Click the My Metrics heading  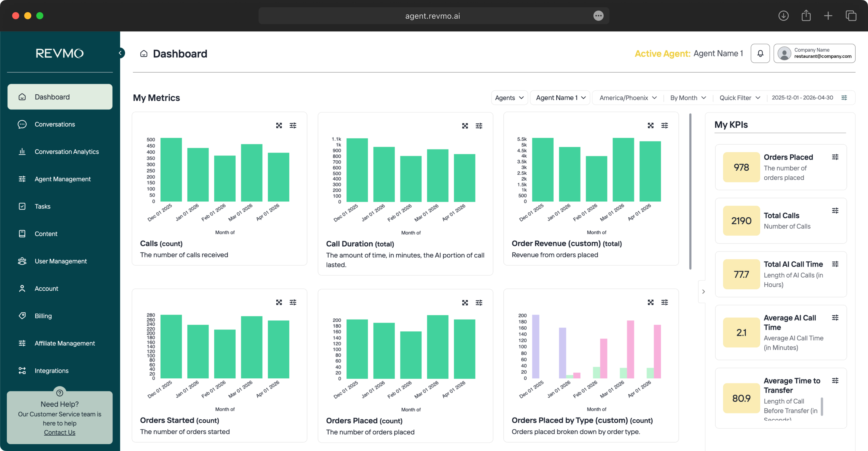[156, 98]
